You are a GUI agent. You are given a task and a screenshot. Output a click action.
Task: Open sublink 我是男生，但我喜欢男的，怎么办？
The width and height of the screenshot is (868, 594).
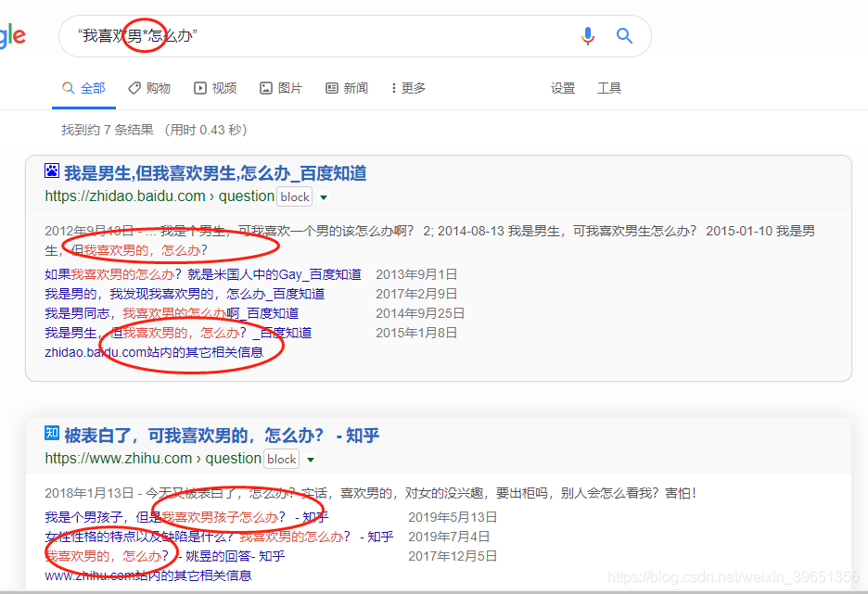point(178,333)
